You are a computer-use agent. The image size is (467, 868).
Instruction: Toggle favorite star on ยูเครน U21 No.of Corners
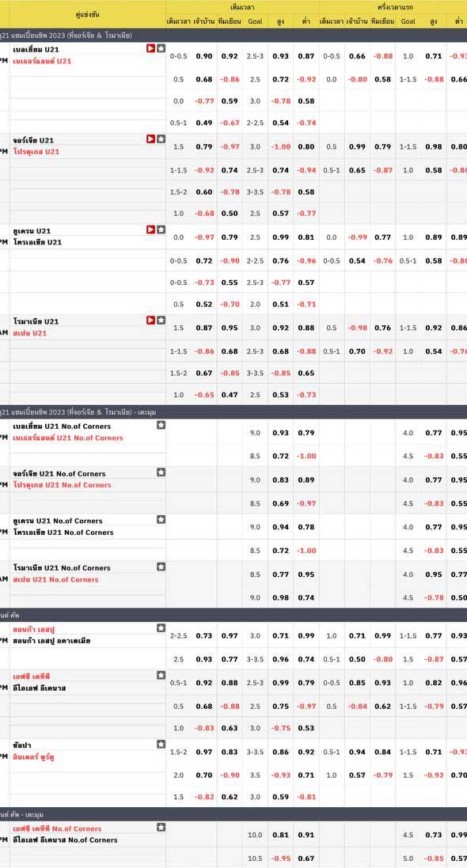coord(161,519)
